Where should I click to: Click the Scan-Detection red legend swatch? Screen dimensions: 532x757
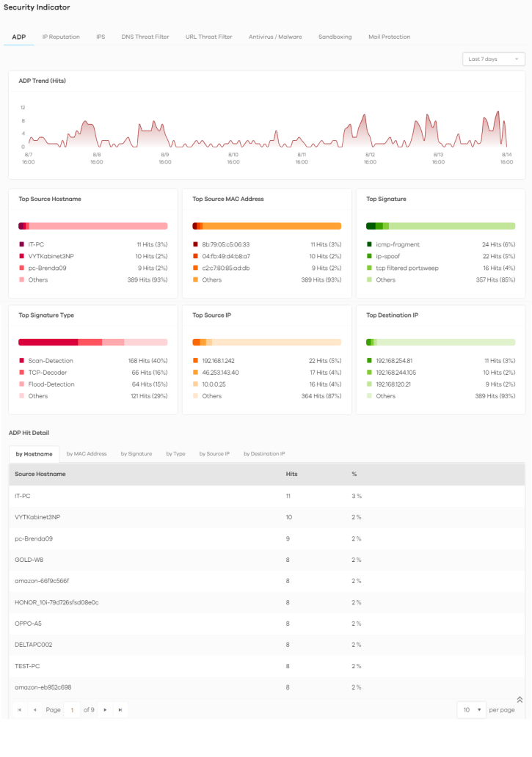[22, 361]
